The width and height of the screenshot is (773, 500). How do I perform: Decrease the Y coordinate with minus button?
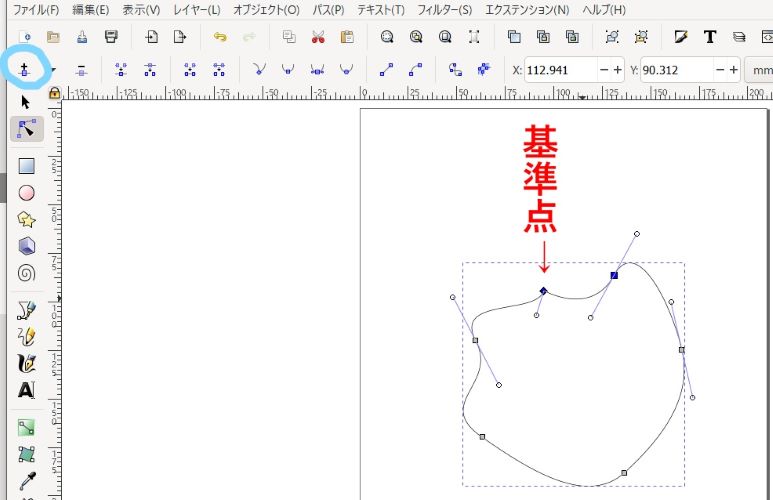[720, 70]
